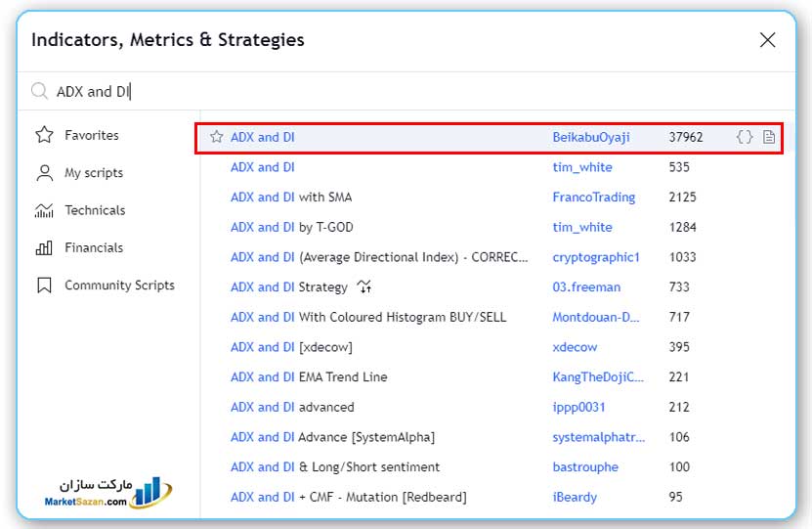Click the search magnifier icon
Image resolution: width=812 pixels, height=529 pixels.
click(x=40, y=91)
